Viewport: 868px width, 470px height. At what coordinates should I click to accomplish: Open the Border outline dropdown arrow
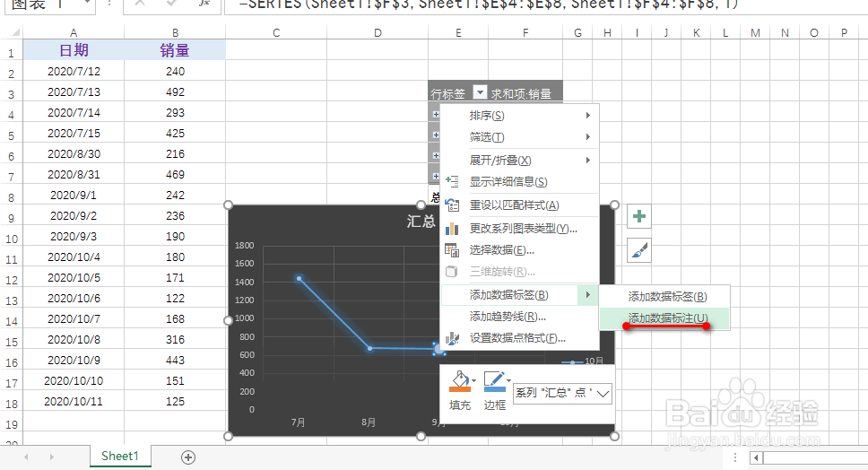[x=508, y=380]
